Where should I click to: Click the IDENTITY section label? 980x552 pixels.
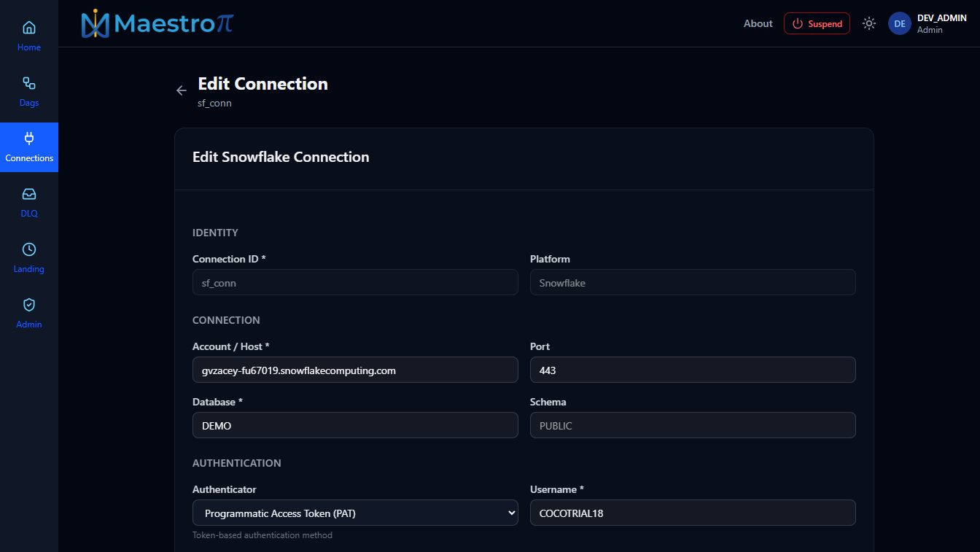215,233
